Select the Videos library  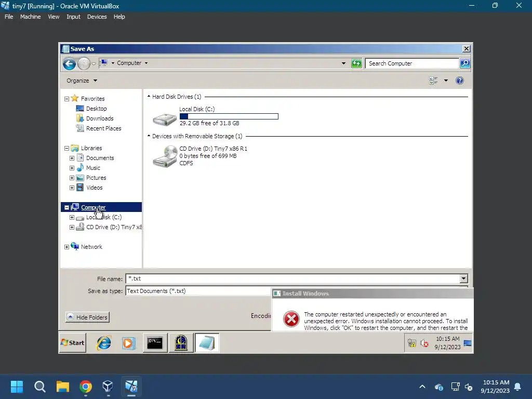tap(95, 188)
